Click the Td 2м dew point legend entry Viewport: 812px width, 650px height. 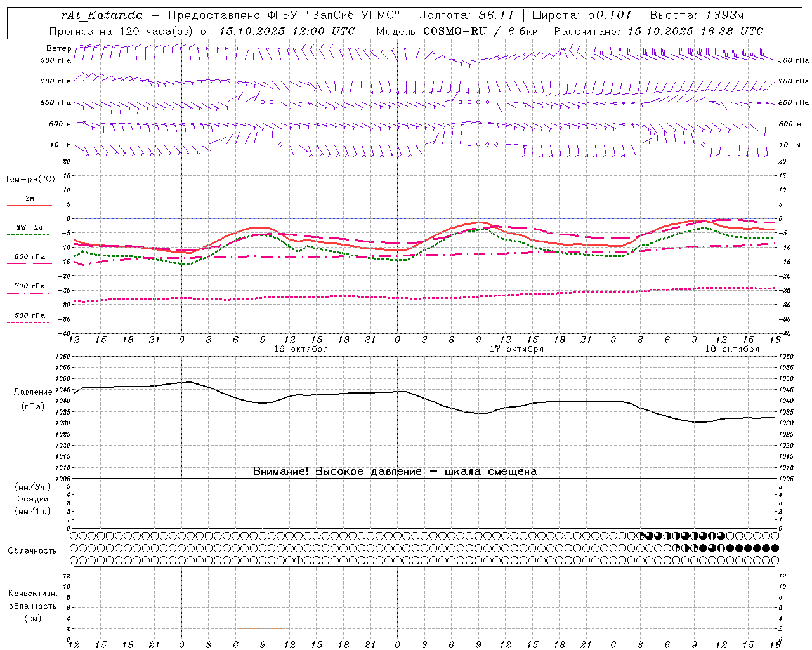[30, 227]
